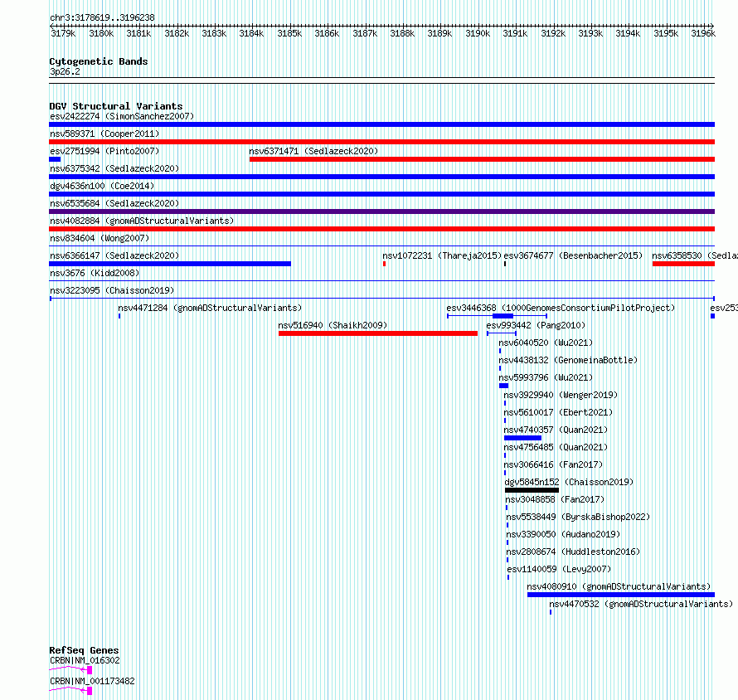
Task: Select dgv4636n100 (Coe2014) variant label
Action: pyautogui.click(x=102, y=186)
